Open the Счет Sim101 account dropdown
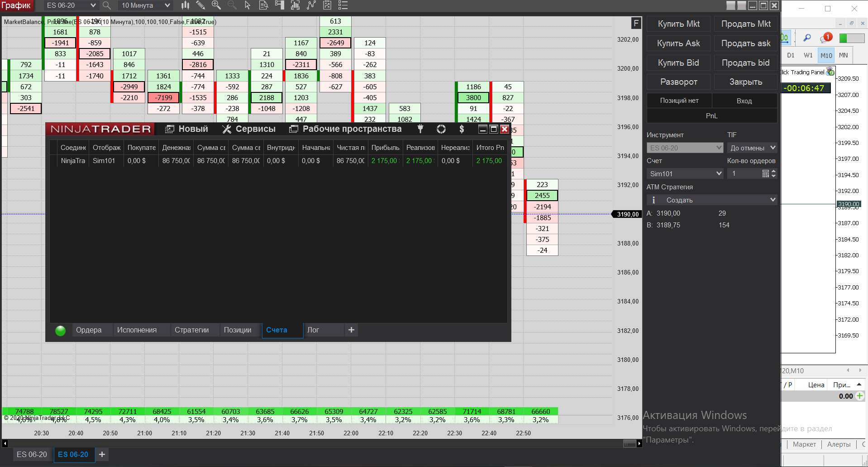This screenshot has height=467, width=868. pos(685,173)
